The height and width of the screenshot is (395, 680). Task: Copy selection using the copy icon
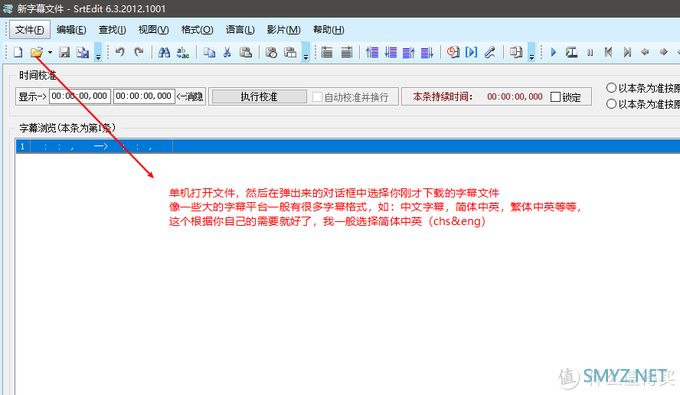point(209,52)
